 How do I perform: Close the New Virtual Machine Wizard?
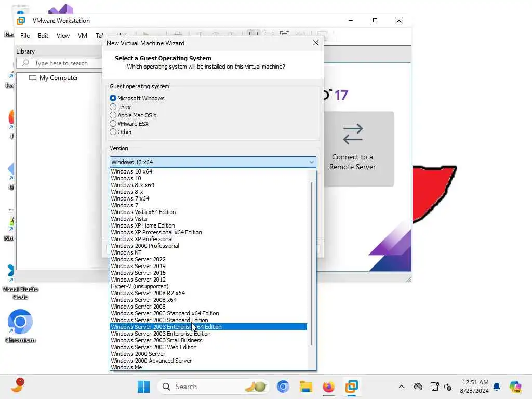(315, 43)
